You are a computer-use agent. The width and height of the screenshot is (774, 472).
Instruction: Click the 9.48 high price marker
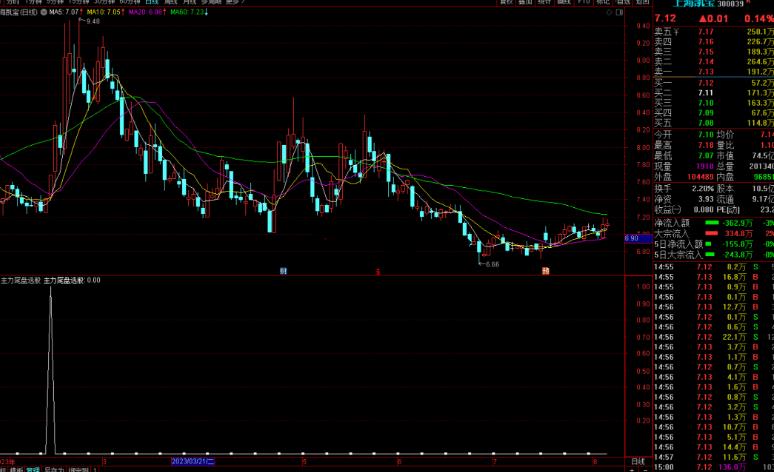point(92,21)
